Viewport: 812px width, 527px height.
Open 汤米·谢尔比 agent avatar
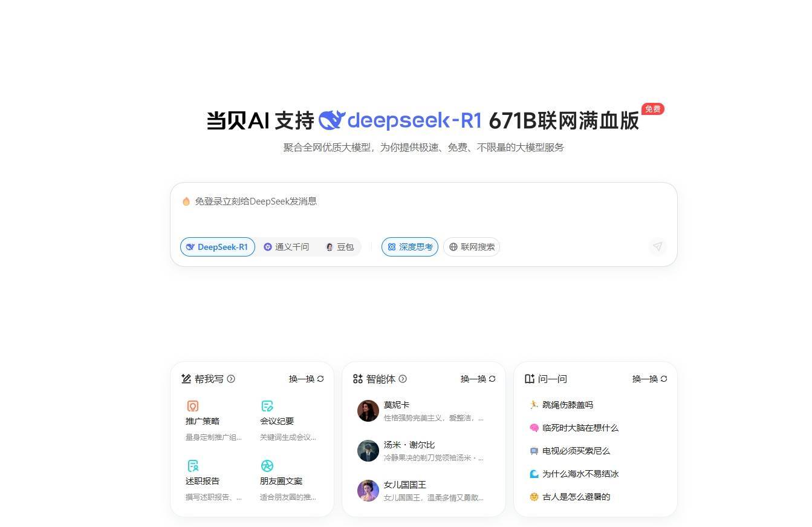pyautogui.click(x=368, y=451)
